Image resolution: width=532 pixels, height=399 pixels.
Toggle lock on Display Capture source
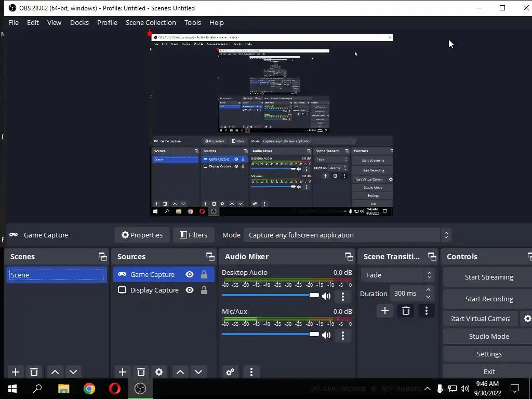point(204,290)
